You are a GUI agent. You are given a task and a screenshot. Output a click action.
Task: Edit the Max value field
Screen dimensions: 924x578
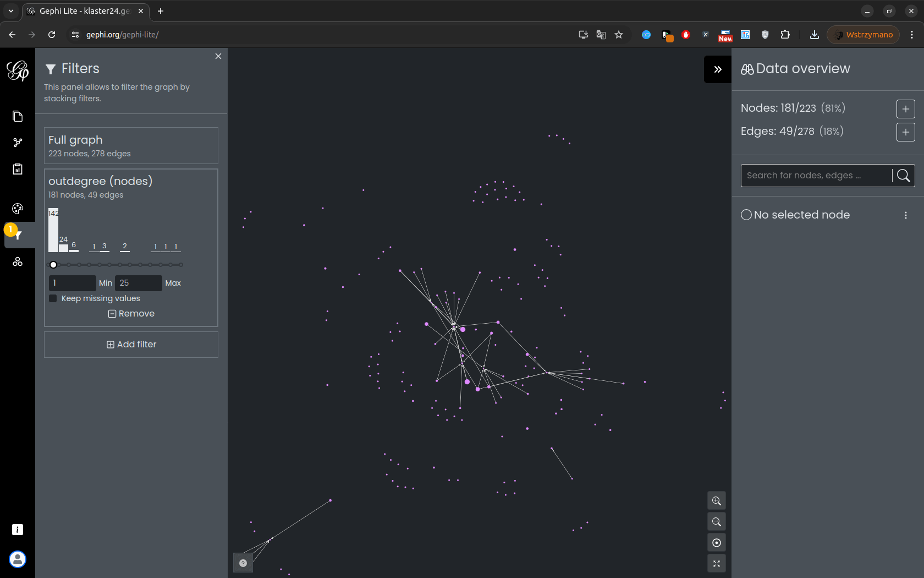pyautogui.click(x=139, y=283)
